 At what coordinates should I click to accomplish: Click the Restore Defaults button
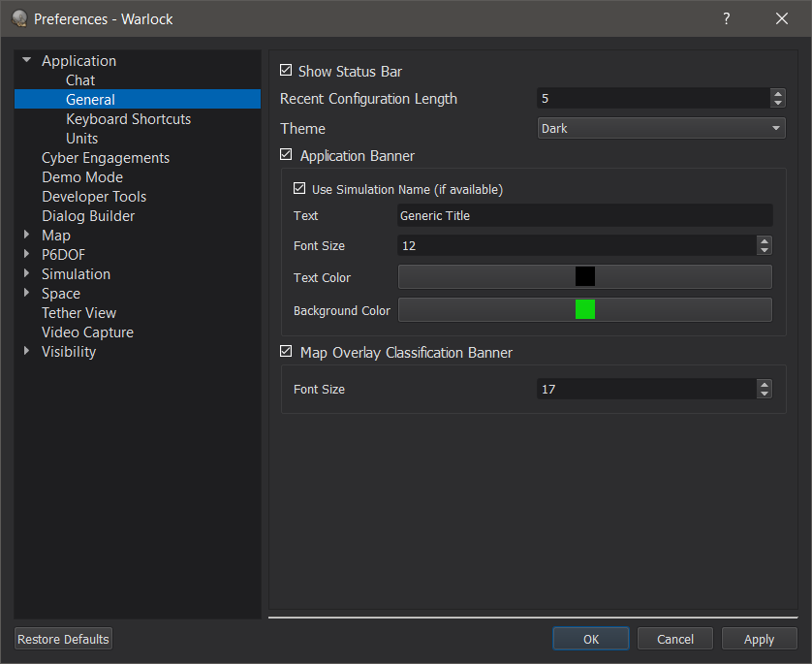tap(63, 639)
